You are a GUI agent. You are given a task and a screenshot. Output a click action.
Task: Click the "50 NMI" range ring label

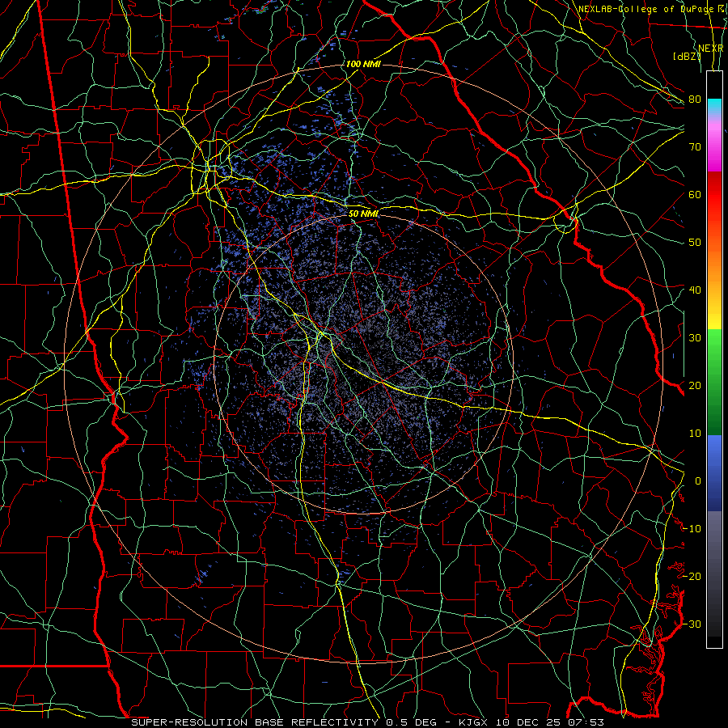click(363, 214)
